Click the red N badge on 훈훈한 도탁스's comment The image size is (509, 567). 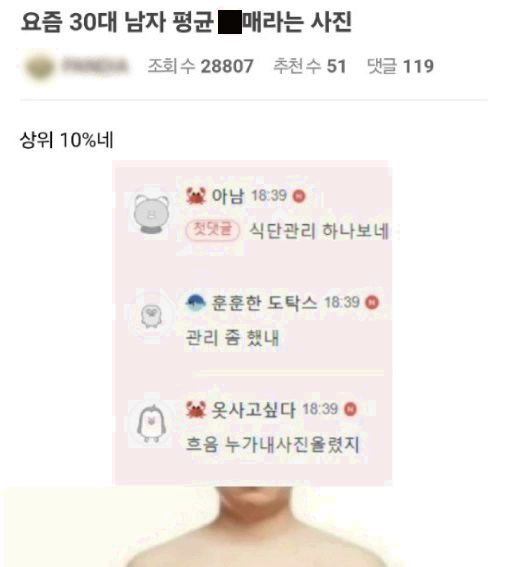pos(372,303)
